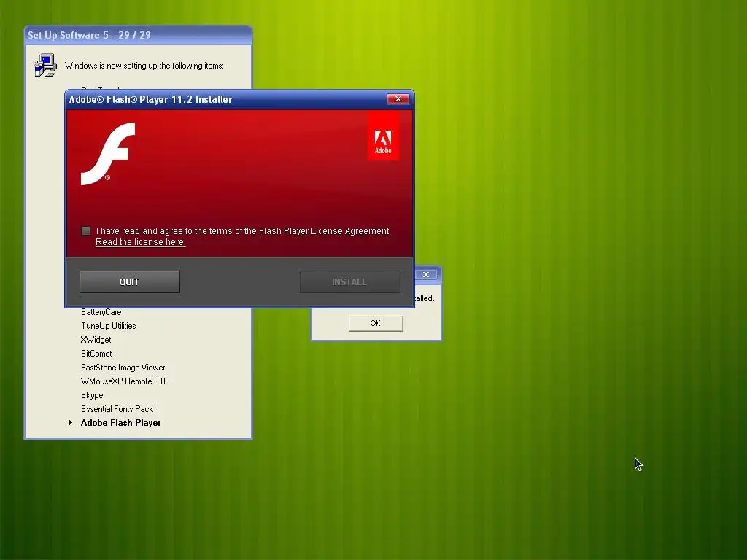Select 'BatteryCare' in the setup list

pos(101,312)
